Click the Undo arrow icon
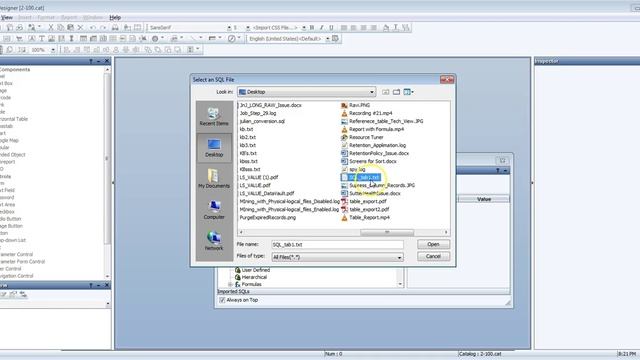Image resolution: width=640 pixels, height=360 pixels. (93, 27)
